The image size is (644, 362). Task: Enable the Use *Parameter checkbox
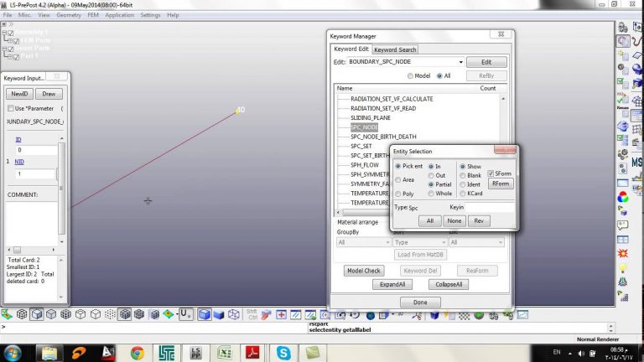tap(10, 108)
